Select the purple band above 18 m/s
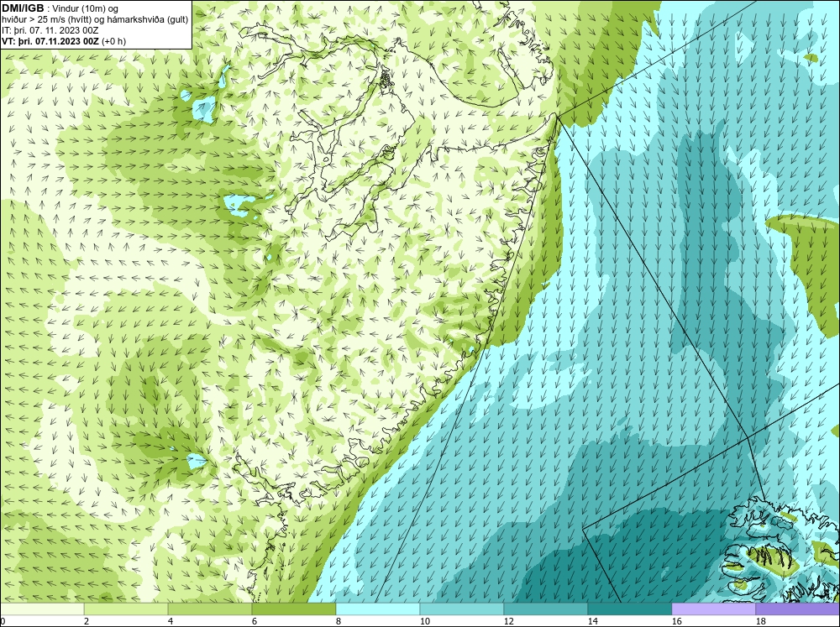The image size is (840, 627). [x=798, y=609]
